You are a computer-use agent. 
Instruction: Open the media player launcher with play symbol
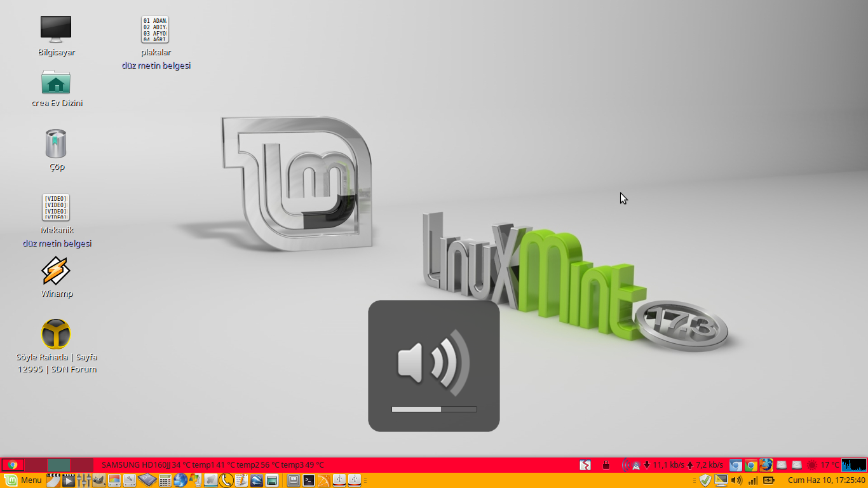coord(69,480)
